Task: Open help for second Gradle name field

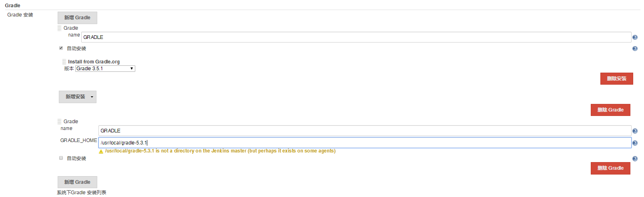Action: (x=635, y=131)
